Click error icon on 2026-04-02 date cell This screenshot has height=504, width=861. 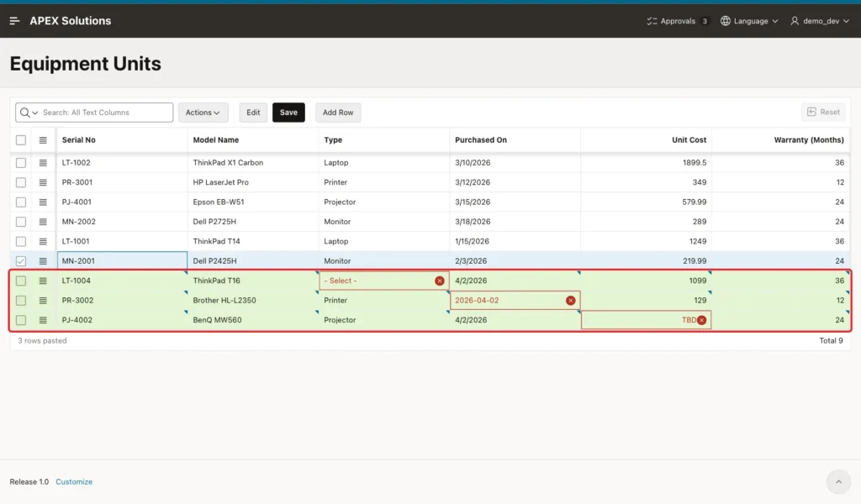[571, 301]
